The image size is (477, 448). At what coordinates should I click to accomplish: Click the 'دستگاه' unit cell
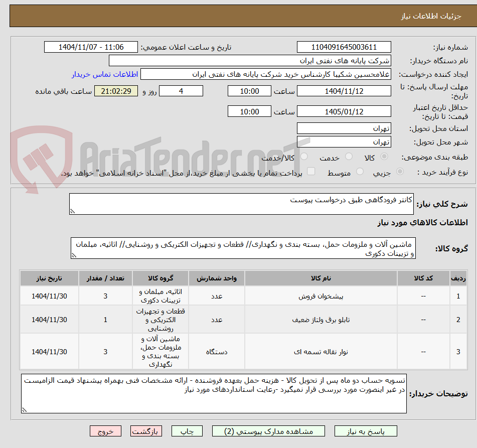217,352
